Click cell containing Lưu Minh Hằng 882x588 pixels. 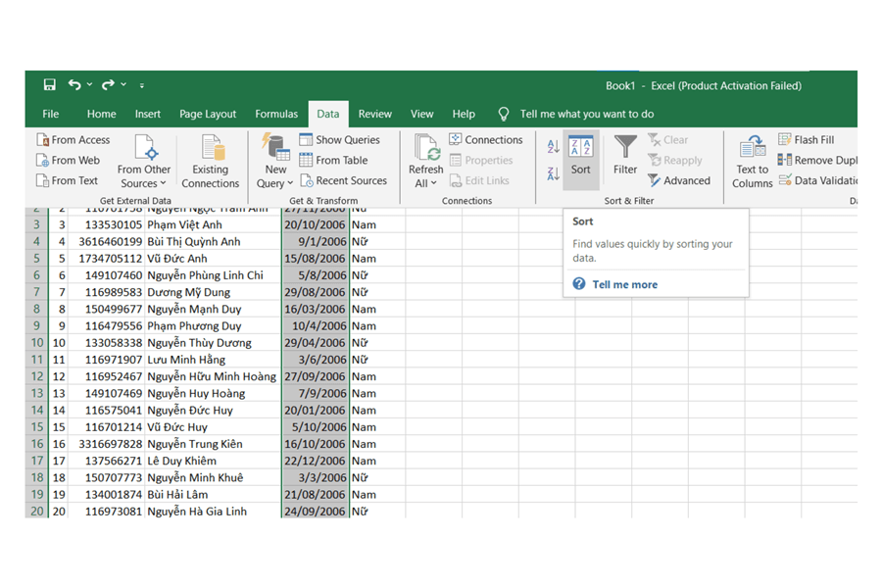click(212, 360)
